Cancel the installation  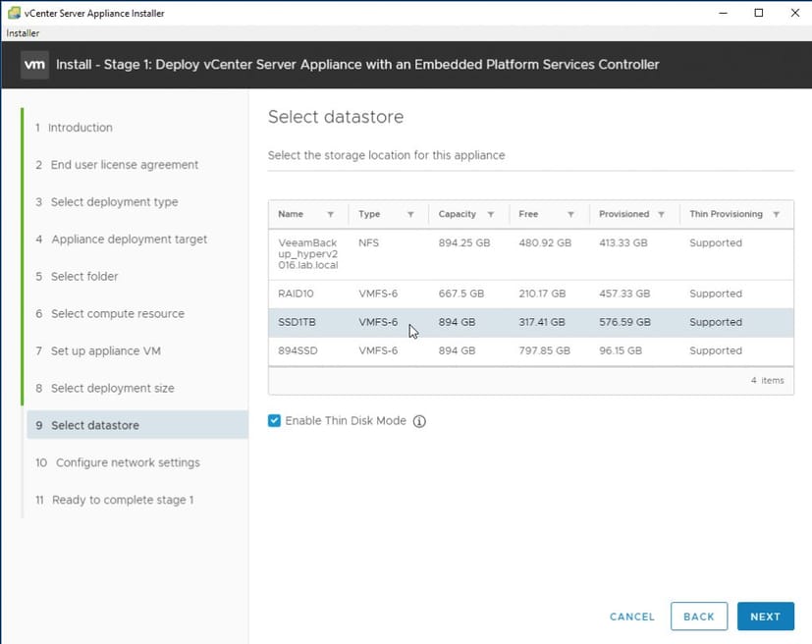point(630,617)
